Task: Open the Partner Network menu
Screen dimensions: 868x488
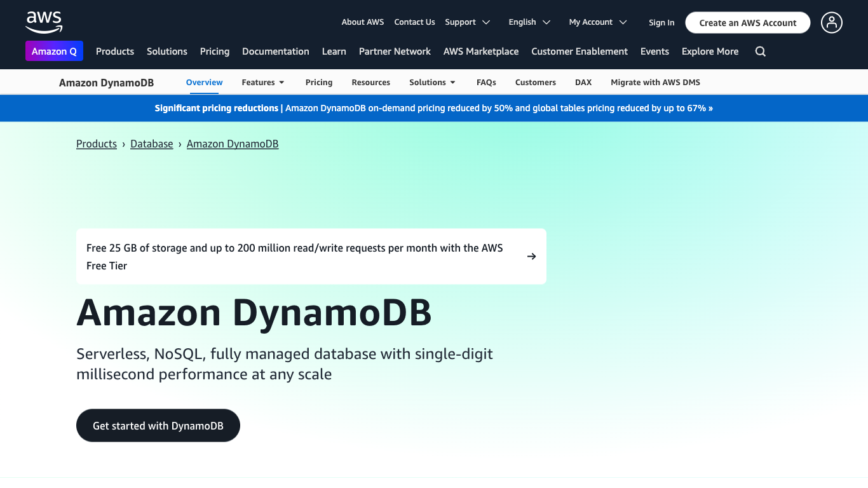Action: (395, 51)
